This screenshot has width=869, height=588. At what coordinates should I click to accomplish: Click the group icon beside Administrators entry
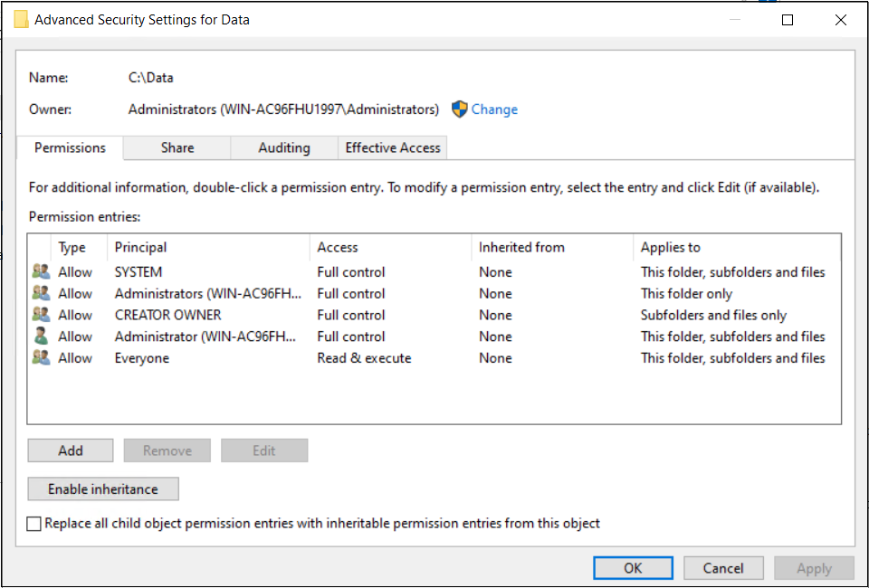(41, 293)
